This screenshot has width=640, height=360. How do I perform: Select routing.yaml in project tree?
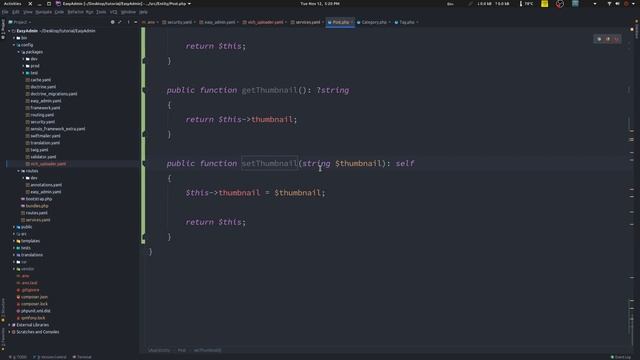[x=42, y=115]
